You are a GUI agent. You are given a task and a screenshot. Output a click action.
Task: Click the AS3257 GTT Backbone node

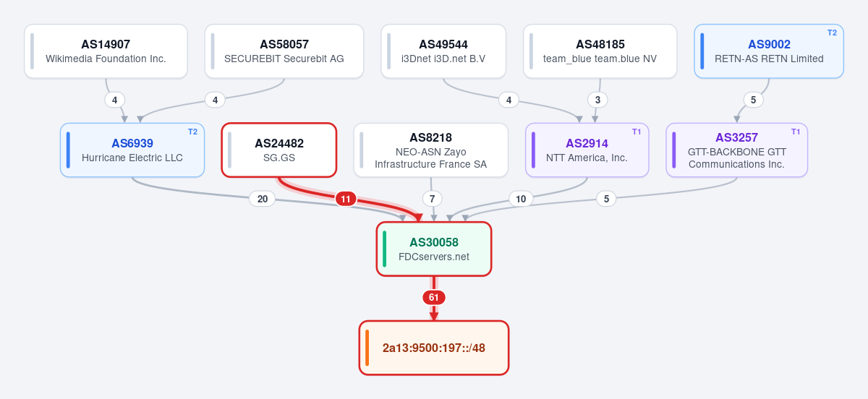[x=736, y=150]
